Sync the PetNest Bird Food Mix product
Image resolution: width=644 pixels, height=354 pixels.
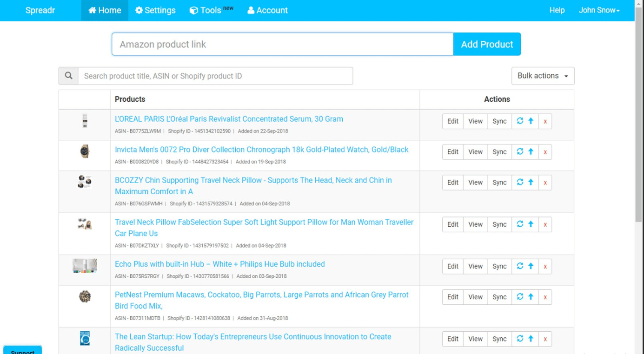(x=499, y=297)
